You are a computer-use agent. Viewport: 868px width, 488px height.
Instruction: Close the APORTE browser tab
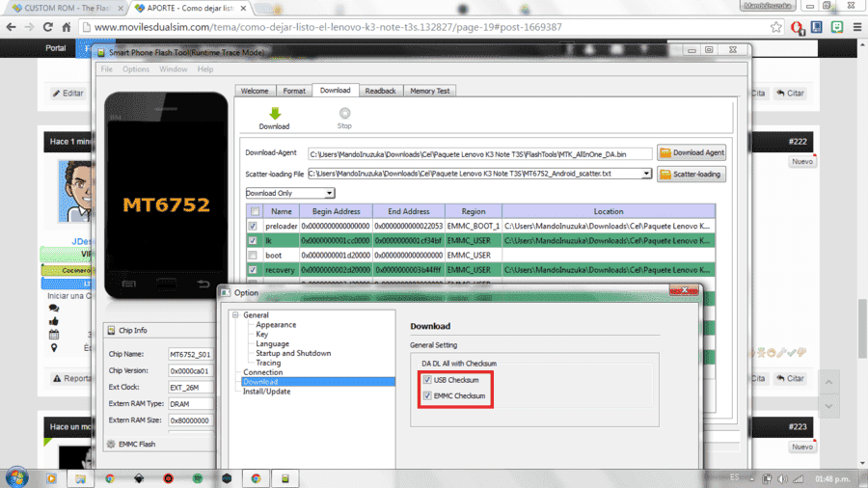tap(243, 9)
